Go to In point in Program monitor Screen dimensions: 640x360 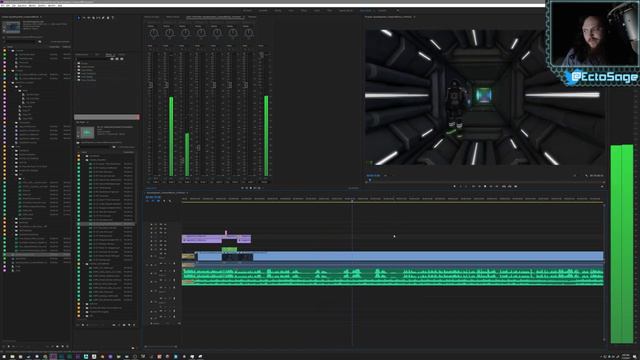[473, 186]
